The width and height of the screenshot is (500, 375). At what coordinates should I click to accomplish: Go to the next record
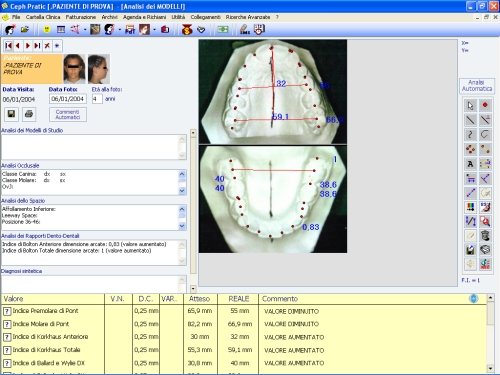point(28,46)
